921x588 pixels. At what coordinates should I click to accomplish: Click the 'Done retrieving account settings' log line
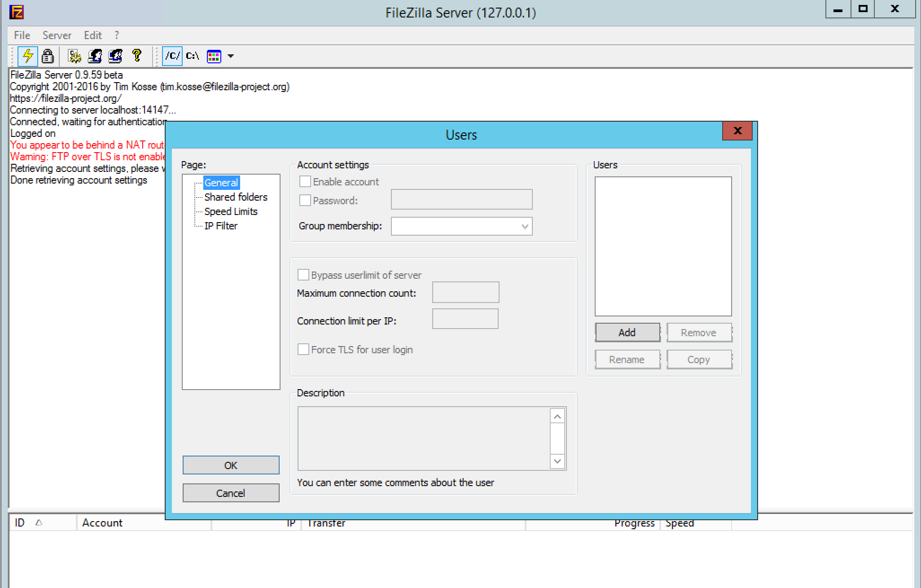(79, 180)
